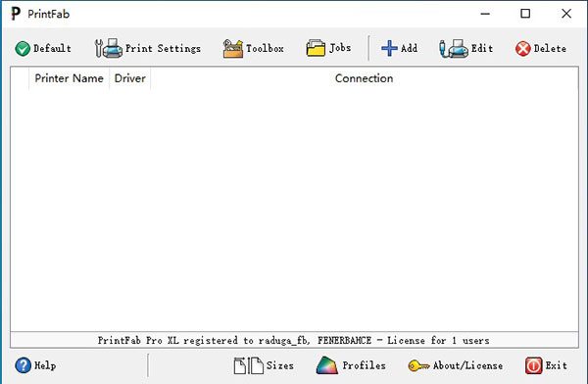This screenshot has width=588, height=384.
Task: Click the key icon for About/License
Action: (x=418, y=365)
